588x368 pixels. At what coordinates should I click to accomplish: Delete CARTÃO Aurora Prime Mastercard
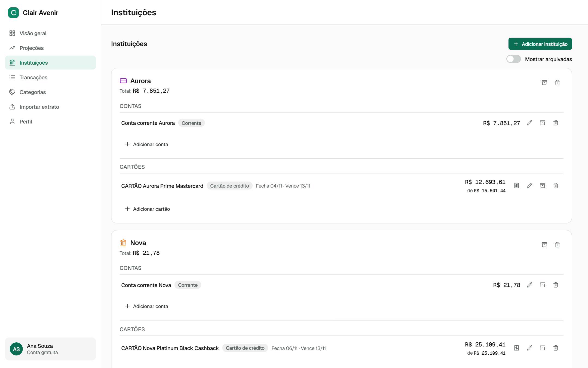556,186
